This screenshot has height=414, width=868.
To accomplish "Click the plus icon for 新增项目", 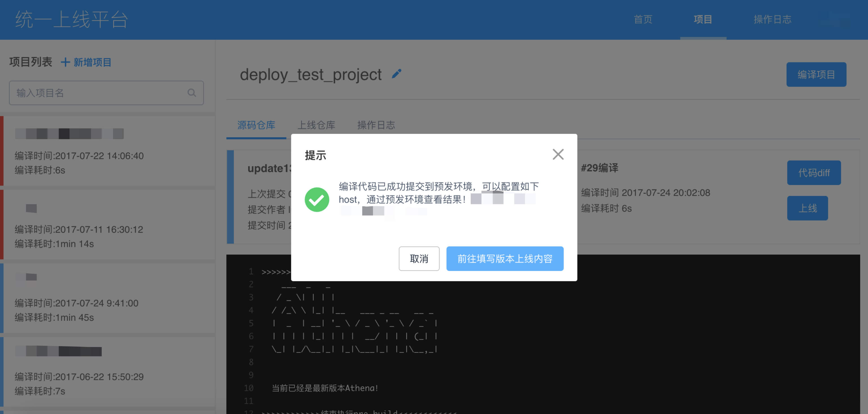I will coord(65,62).
